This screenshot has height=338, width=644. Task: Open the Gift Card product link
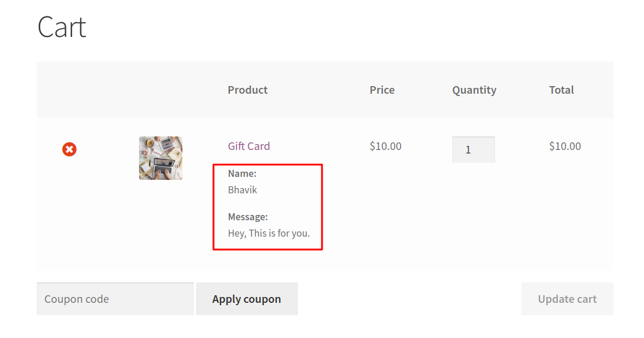tap(249, 146)
